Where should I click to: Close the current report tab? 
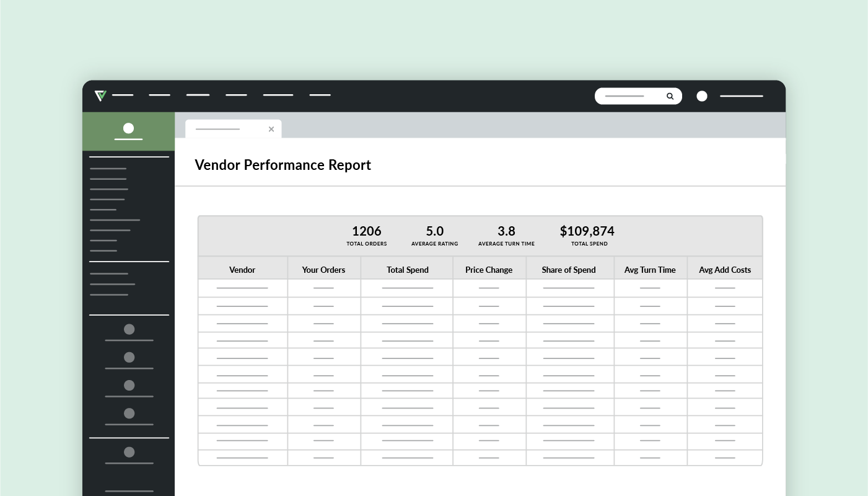pos(271,129)
